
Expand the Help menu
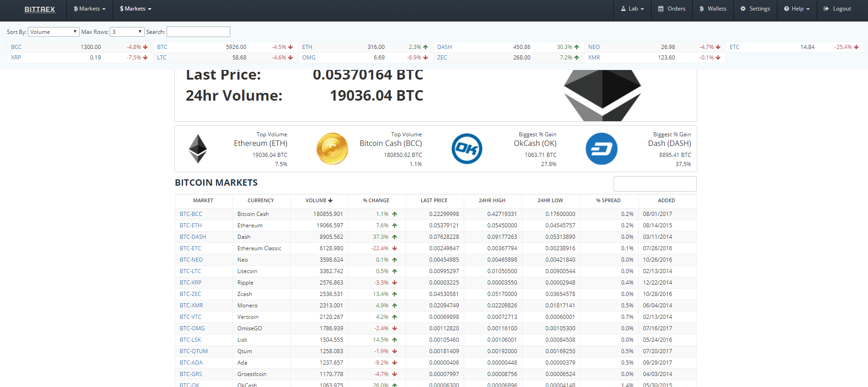pos(797,9)
